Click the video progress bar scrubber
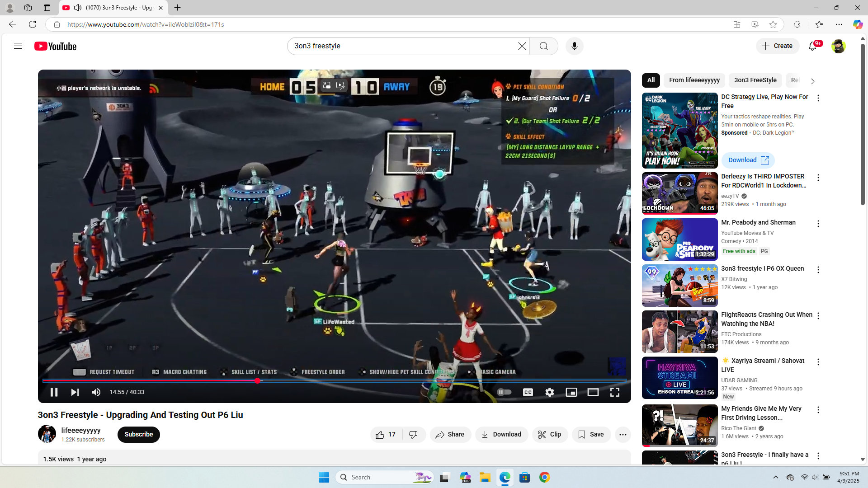 tap(257, 381)
